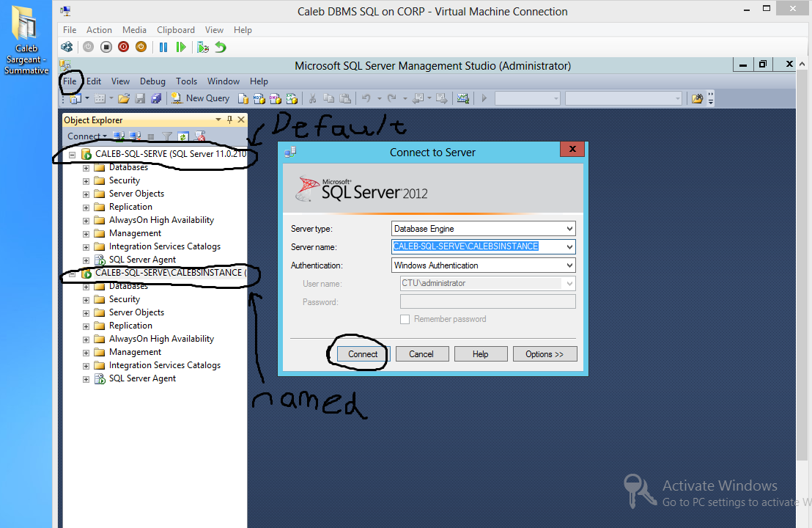812x528 pixels.
Task: Click Disconnect icon in Object Explorer
Action: (135, 136)
